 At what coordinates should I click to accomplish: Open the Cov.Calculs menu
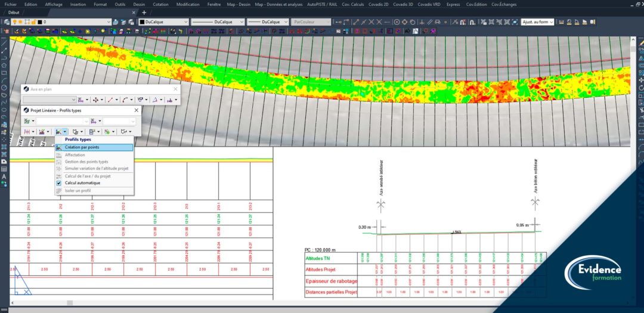[353, 5]
